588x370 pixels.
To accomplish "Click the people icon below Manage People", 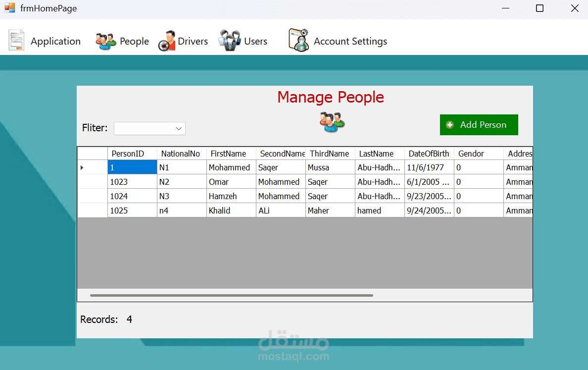I will pos(332,122).
